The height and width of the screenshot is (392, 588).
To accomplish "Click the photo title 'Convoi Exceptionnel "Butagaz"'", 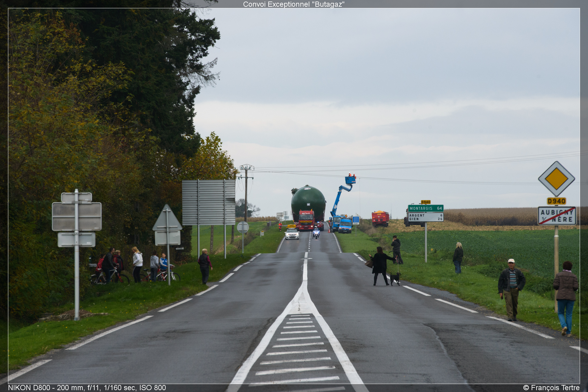I will [294, 4].
